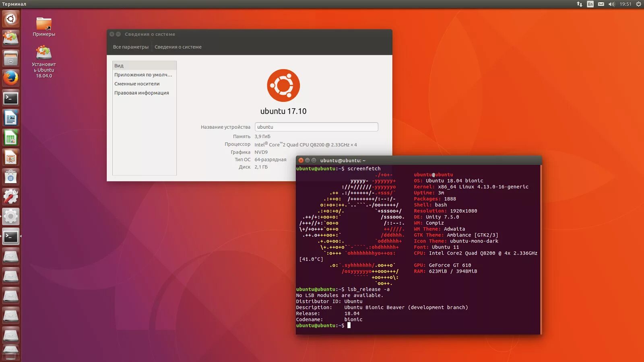
Task: Open the Terminal launcher icon below Firefox
Action: [10, 98]
